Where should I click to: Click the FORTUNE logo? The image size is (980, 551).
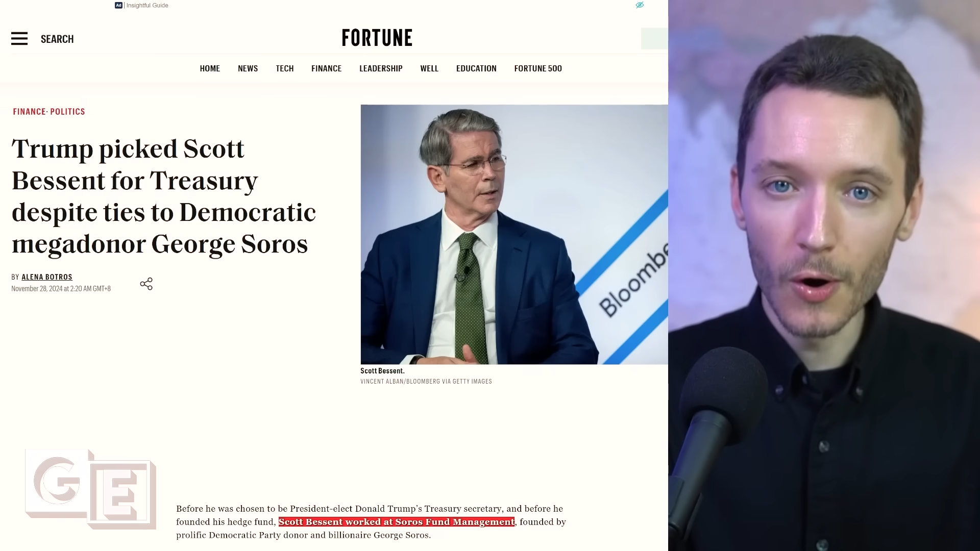tap(377, 38)
